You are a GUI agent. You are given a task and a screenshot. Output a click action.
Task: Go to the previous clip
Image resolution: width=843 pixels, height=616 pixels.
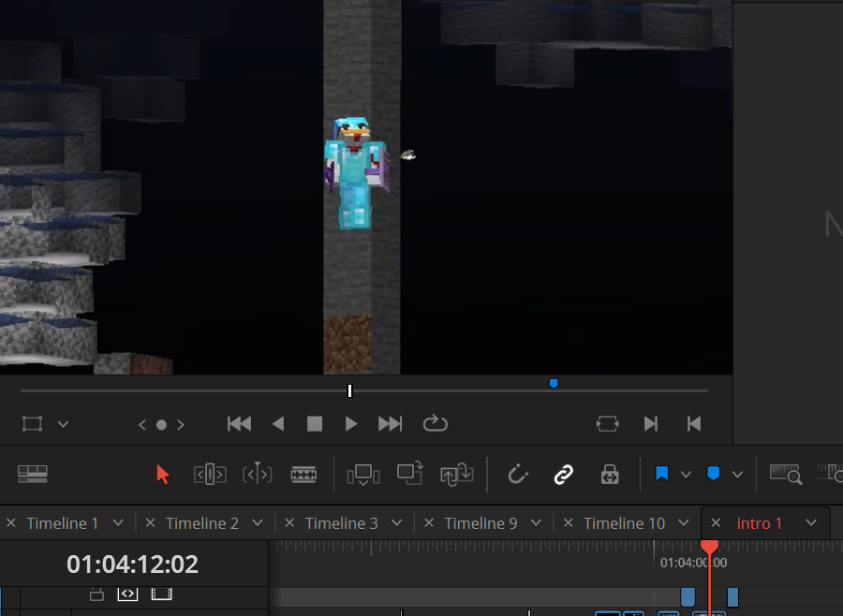(x=694, y=424)
